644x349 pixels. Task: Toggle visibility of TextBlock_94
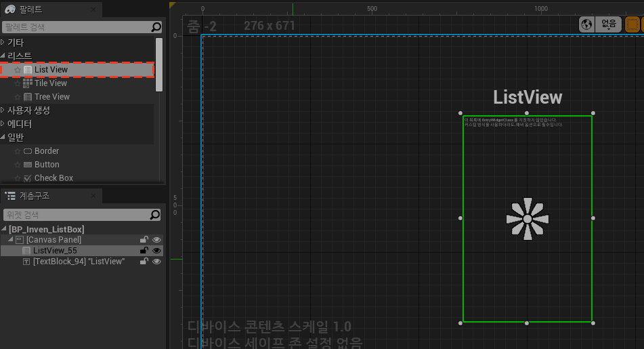(x=156, y=262)
